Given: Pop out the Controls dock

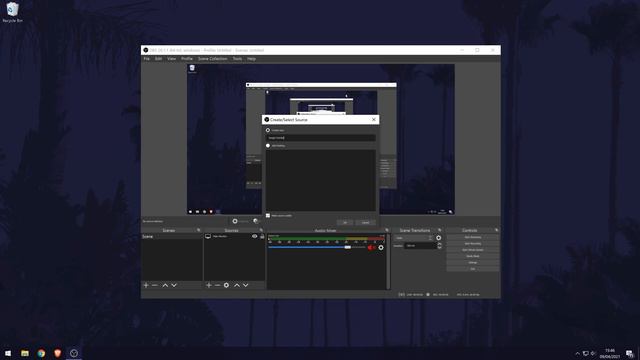Looking at the screenshot, I should point(496,230).
